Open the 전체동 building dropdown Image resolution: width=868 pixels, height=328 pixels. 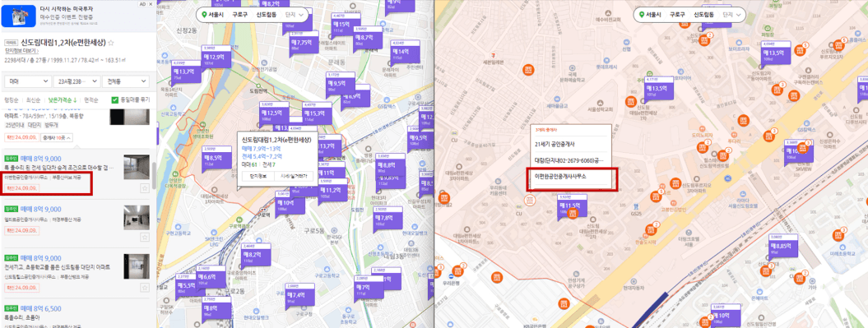(125, 81)
